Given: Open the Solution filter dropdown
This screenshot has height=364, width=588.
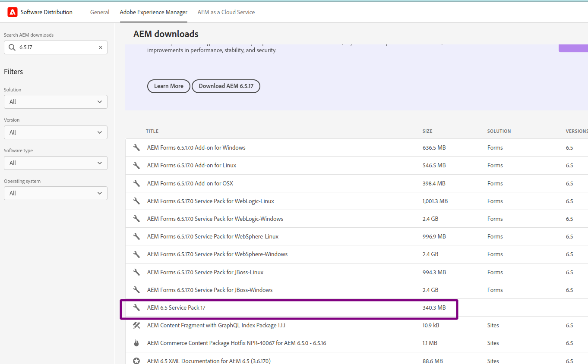Looking at the screenshot, I should coord(55,102).
